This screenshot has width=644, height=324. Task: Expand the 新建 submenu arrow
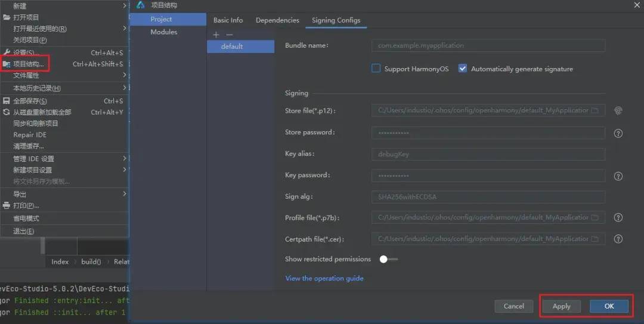pos(125,6)
